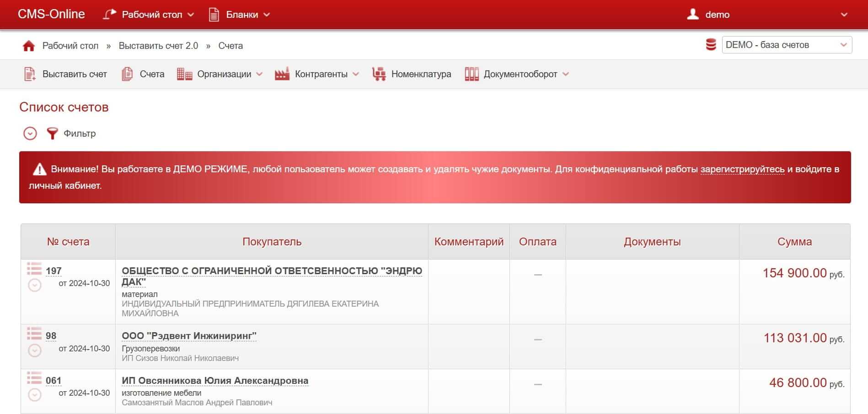Open the Организации menu
This screenshot has width=868, height=414.
point(224,74)
